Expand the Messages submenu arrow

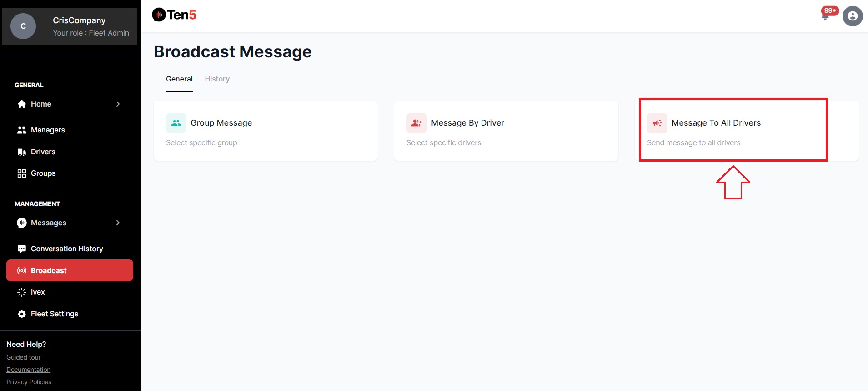pyautogui.click(x=118, y=223)
